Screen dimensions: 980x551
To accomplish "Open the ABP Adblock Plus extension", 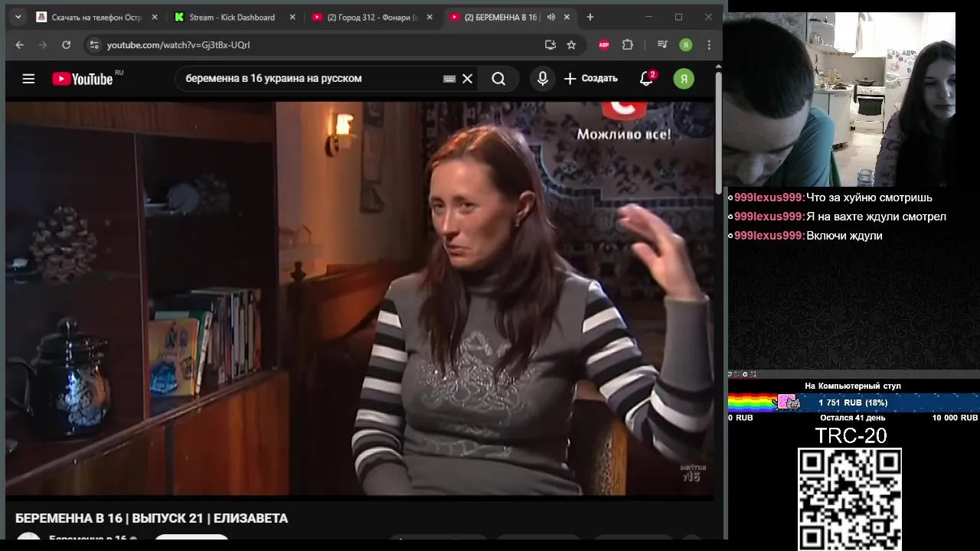I will coord(604,45).
